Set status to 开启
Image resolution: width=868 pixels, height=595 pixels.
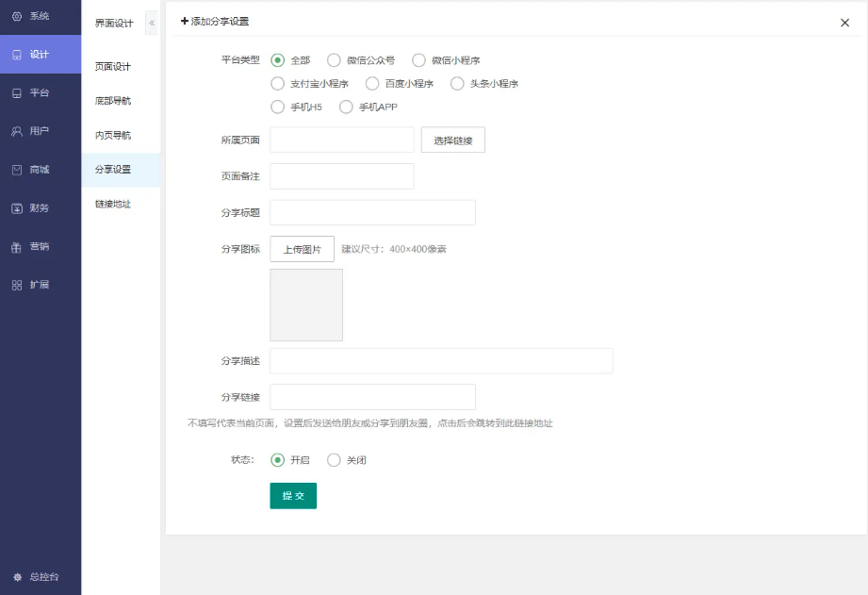click(277, 460)
